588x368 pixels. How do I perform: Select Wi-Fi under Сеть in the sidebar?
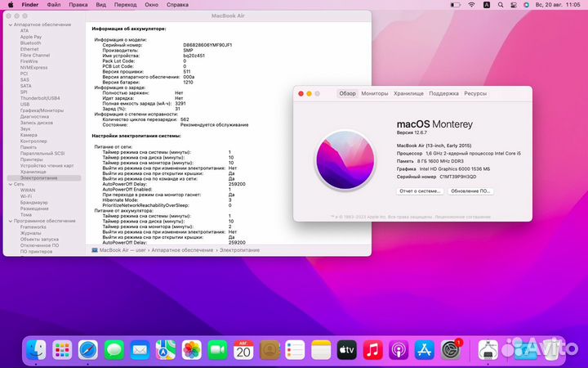pyautogui.click(x=26, y=196)
